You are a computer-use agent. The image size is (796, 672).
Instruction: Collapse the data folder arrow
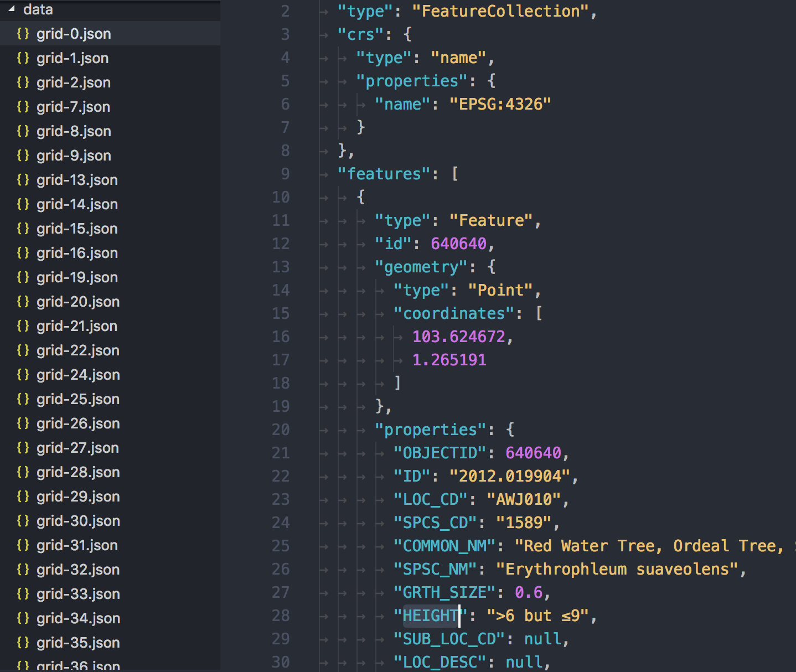12,9
